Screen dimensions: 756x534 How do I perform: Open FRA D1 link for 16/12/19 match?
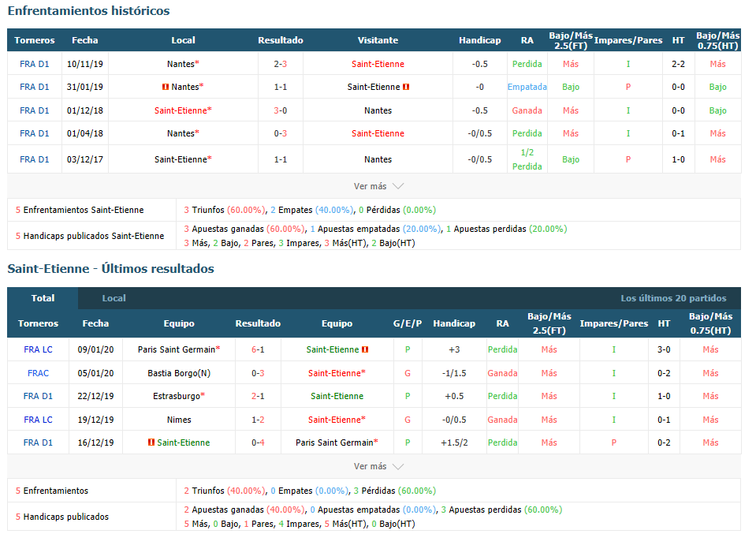[38, 443]
